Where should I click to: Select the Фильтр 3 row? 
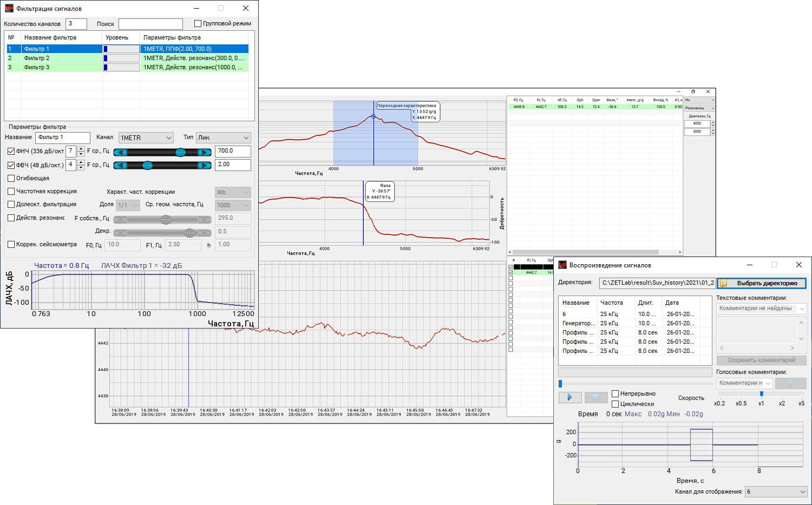pyautogui.click(x=127, y=67)
